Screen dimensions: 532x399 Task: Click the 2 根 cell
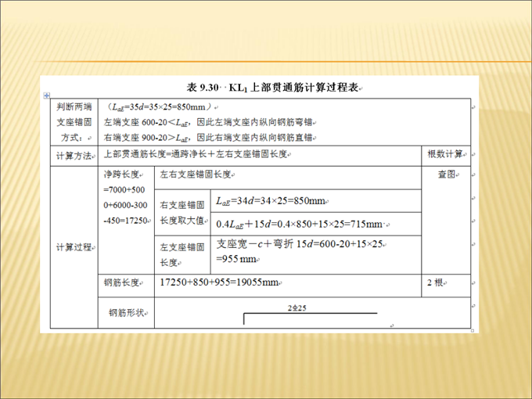(x=435, y=282)
